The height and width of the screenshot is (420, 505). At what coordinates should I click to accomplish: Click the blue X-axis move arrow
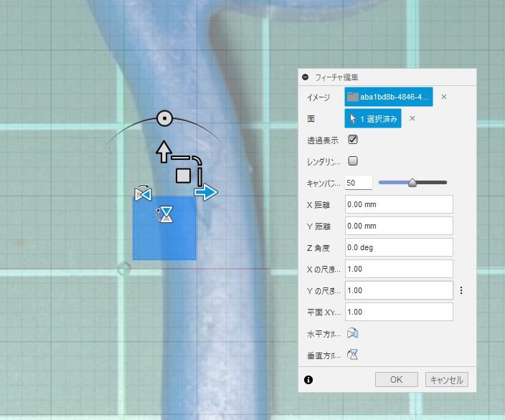207,191
